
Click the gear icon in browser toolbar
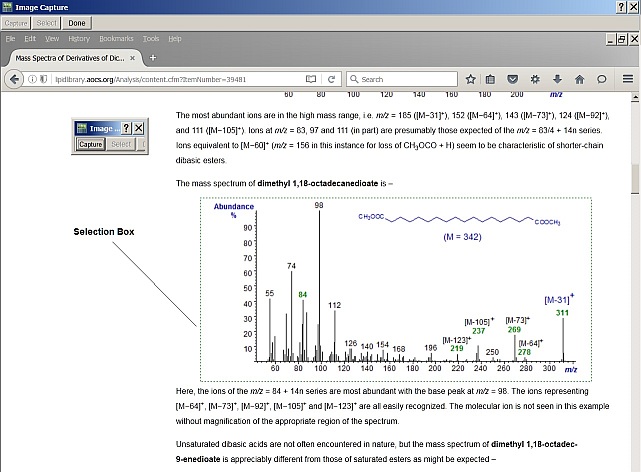[535, 79]
